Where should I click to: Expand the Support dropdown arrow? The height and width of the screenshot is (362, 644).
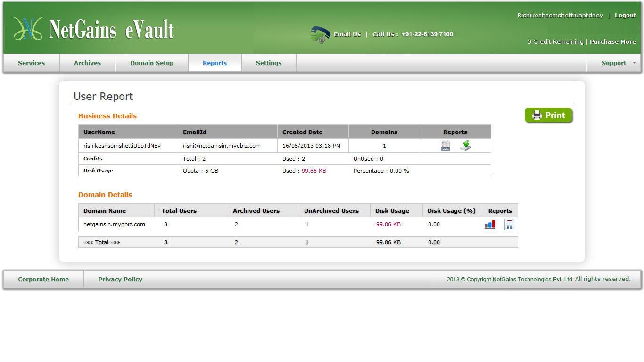coord(634,63)
